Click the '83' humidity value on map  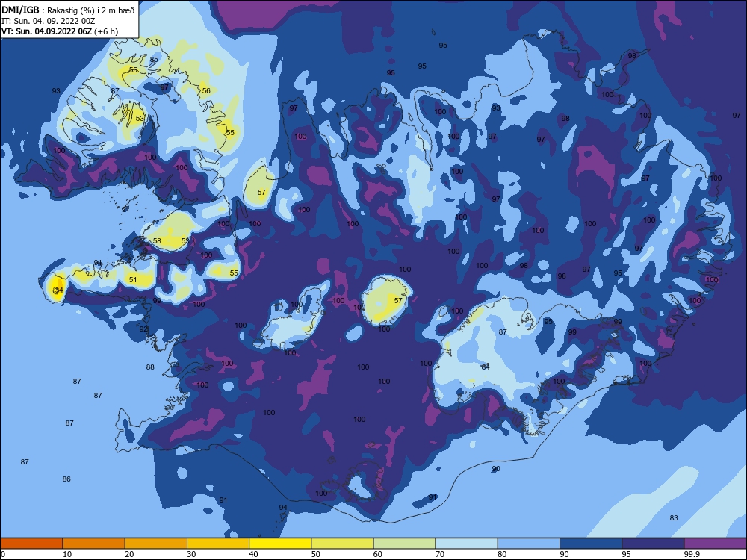tap(674, 518)
